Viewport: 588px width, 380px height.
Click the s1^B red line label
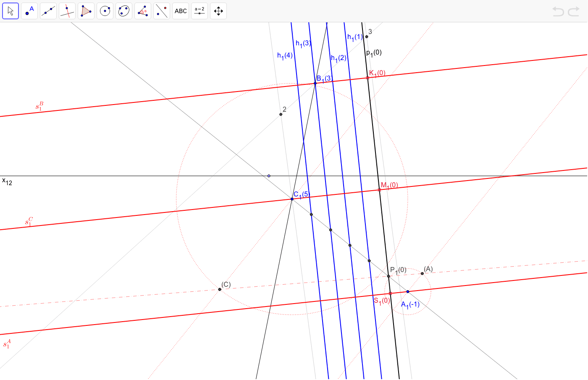point(39,106)
